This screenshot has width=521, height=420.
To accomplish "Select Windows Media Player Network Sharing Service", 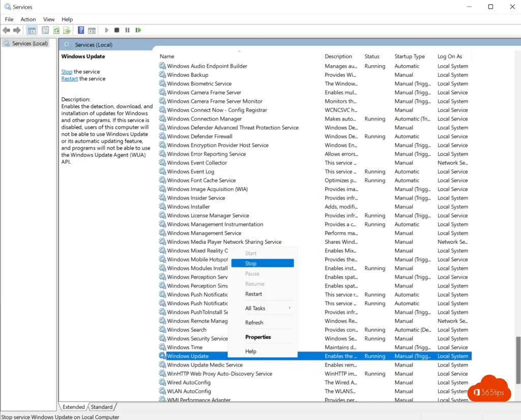I will 314,242.
